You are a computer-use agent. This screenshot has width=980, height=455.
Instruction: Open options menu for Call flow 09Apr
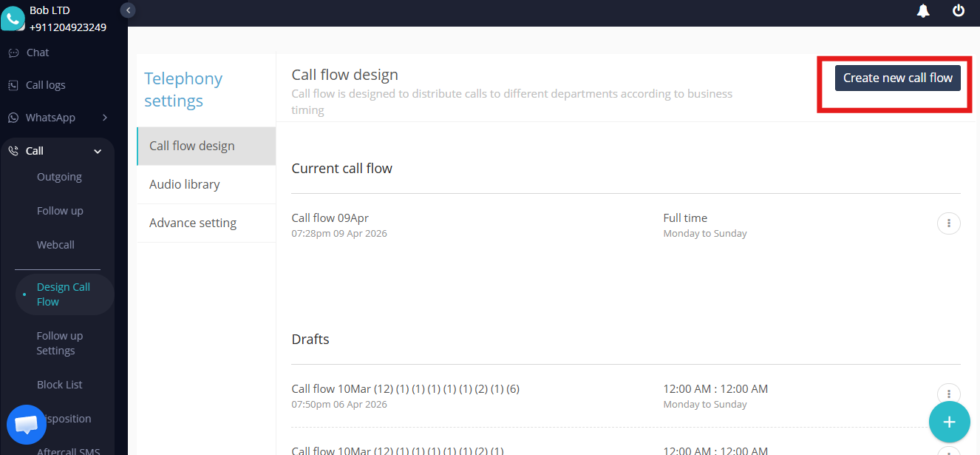948,223
